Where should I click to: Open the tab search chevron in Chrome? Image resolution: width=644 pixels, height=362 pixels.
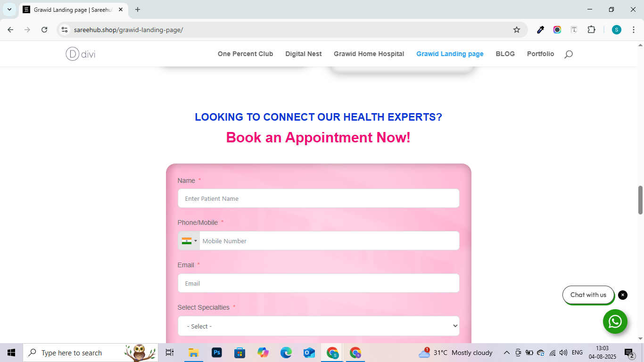[9, 9]
